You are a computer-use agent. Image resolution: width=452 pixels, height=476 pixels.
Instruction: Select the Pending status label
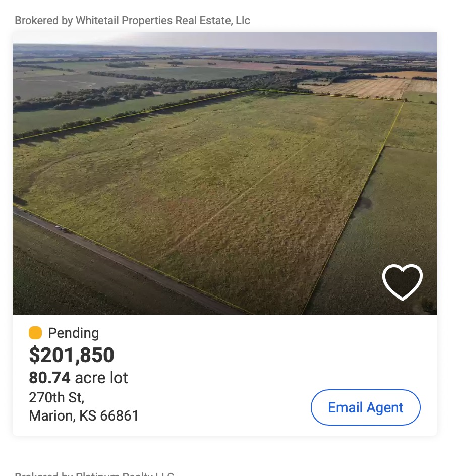(73, 333)
